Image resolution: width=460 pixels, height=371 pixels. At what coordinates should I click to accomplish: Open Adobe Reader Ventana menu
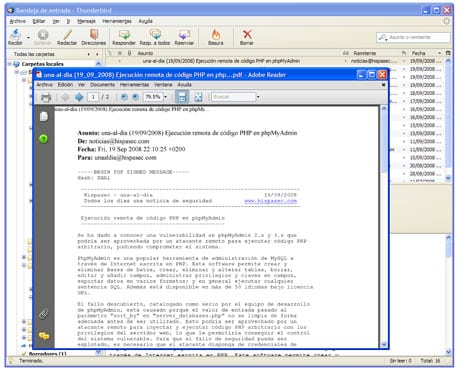click(x=163, y=85)
